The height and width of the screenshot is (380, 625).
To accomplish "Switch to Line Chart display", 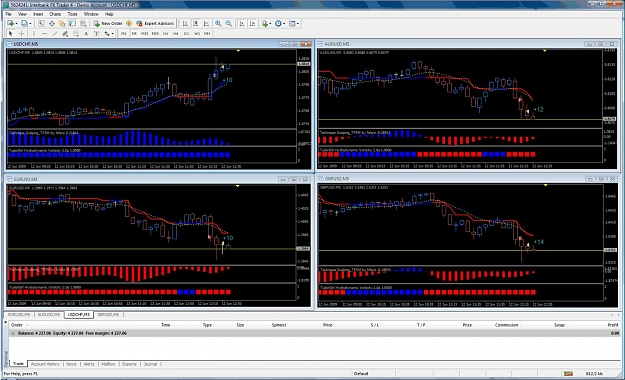I will [206, 24].
